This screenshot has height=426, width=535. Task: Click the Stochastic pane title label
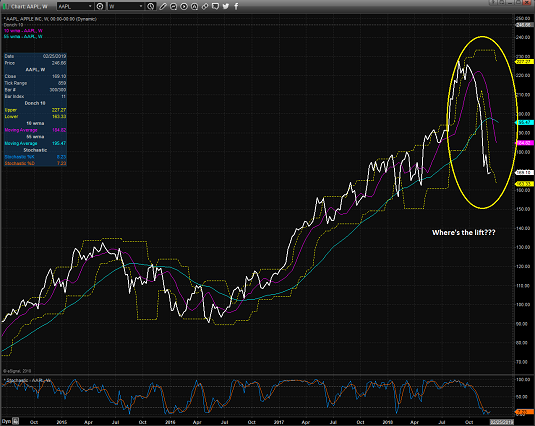(27, 380)
